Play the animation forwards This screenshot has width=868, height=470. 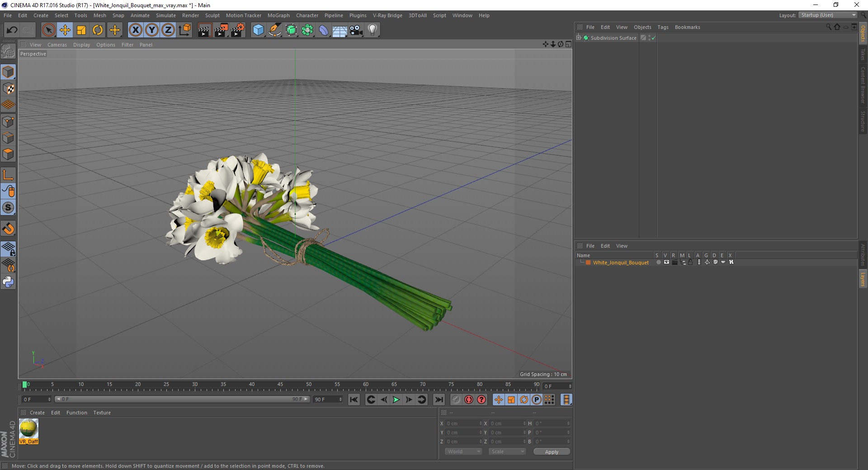point(396,399)
